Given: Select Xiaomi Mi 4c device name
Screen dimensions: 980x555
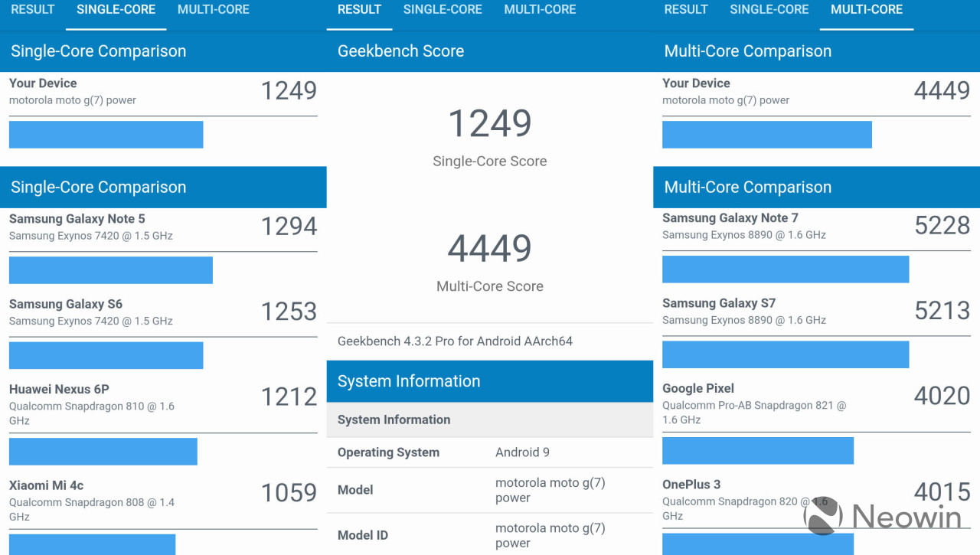Looking at the screenshot, I should (46, 485).
